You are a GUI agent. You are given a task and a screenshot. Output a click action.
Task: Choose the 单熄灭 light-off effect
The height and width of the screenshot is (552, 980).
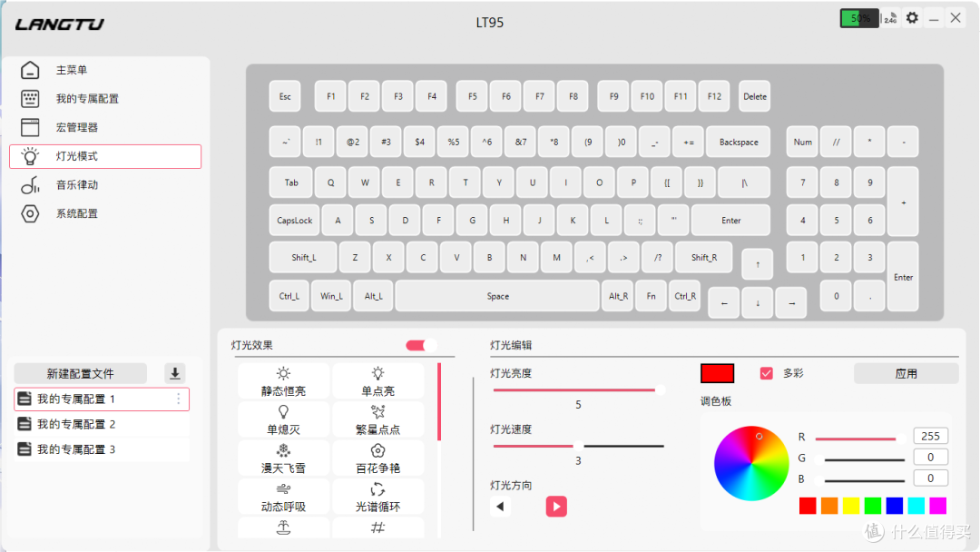pos(283,420)
